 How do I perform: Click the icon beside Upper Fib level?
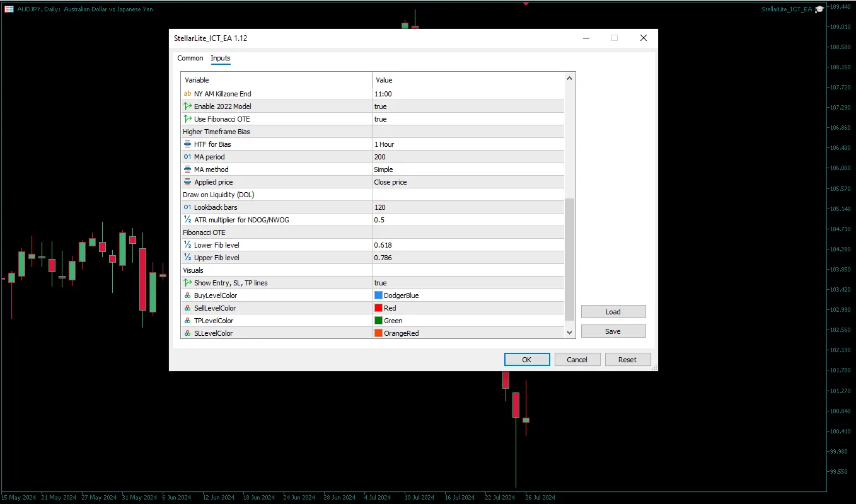coord(187,258)
